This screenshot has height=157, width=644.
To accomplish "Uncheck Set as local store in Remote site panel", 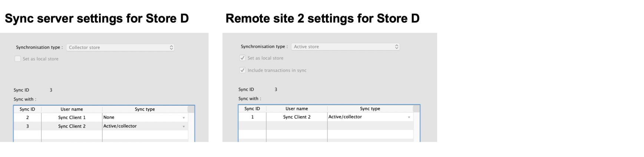I will (x=242, y=58).
